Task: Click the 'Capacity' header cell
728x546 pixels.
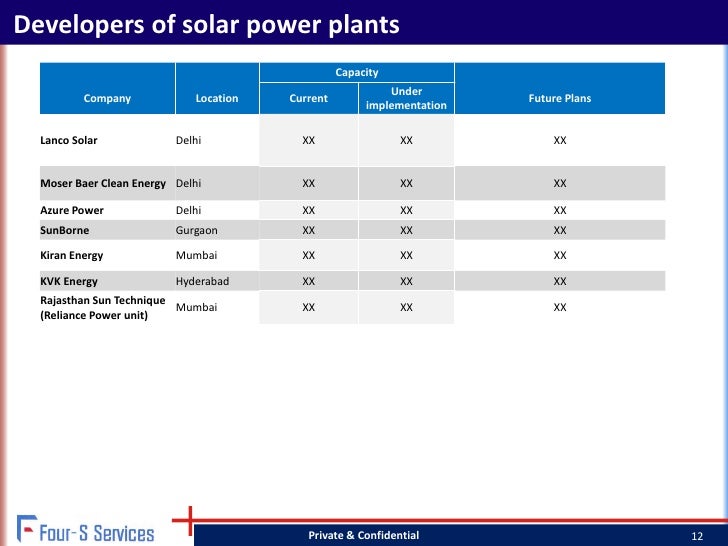Action: pos(357,72)
